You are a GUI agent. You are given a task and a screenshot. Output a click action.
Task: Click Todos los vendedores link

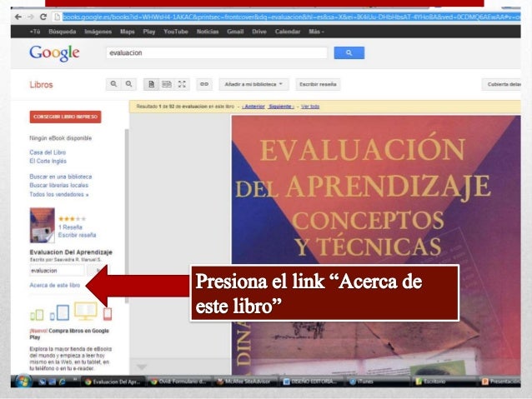59,195
